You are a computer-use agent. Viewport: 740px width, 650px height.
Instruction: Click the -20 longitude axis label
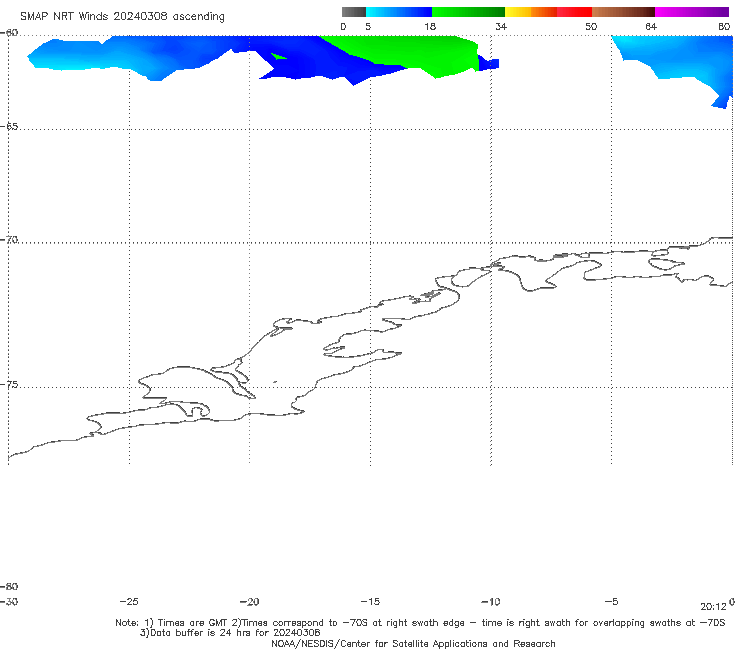(250, 602)
